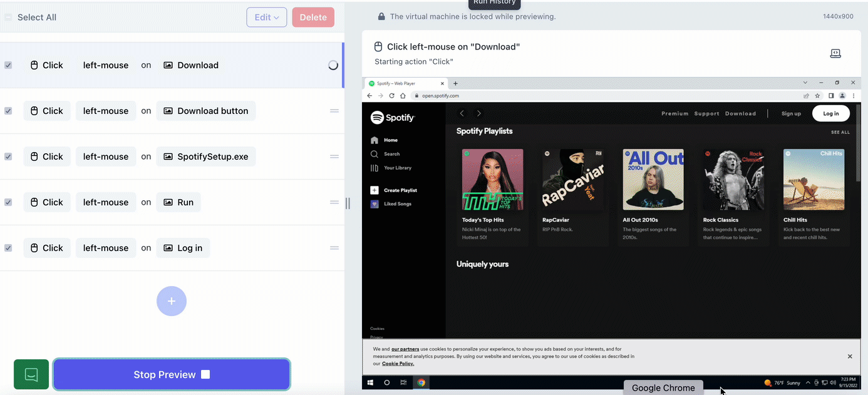Click the Chrome share page icon

click(x=806, y=96)
